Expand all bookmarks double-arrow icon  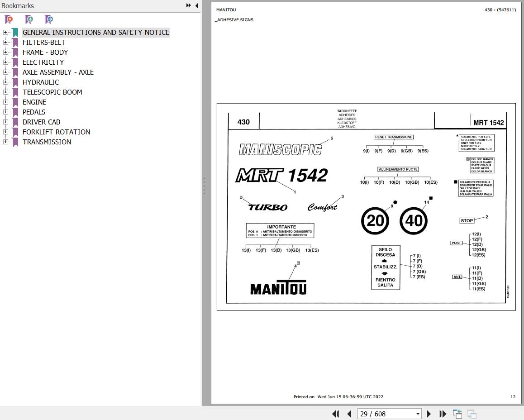click(x=189, y=5)
